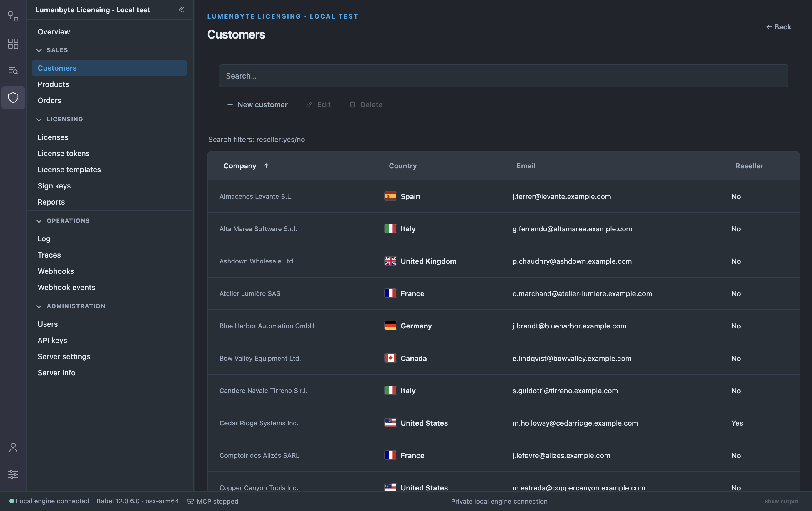Open the query search icon in left rail
Viewport: 812px width, 511px height.
(x=13, y=70)
